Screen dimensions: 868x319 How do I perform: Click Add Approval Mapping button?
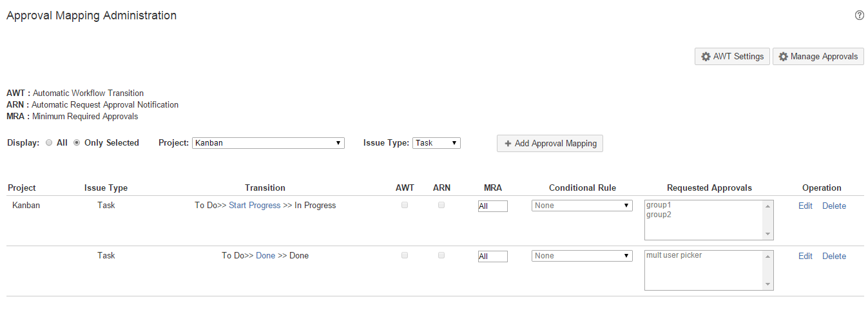coord(550,143)
